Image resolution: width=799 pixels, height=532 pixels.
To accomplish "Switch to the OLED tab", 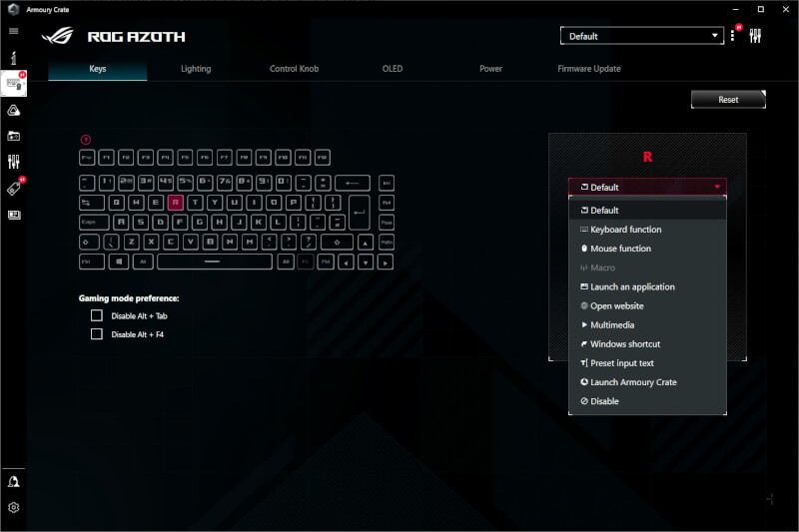I will click(x=393, y=69).
